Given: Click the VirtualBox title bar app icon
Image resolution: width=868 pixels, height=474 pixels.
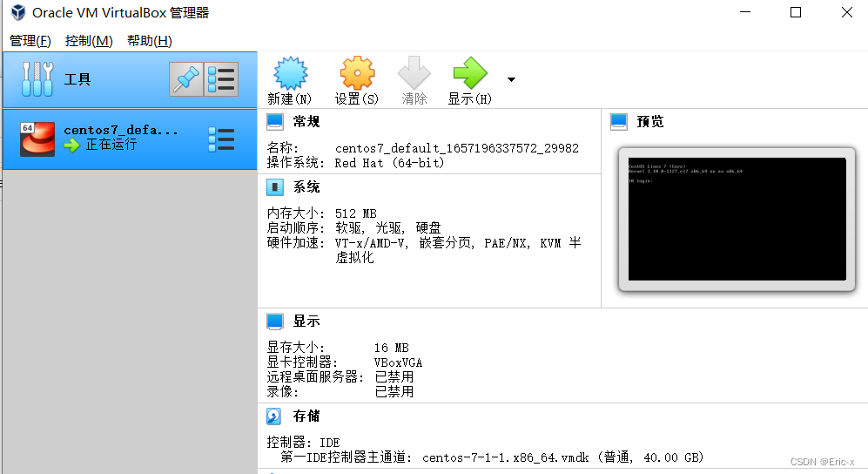Looking at the screenshot, I should pyautogui.click(x=18, y=12).
